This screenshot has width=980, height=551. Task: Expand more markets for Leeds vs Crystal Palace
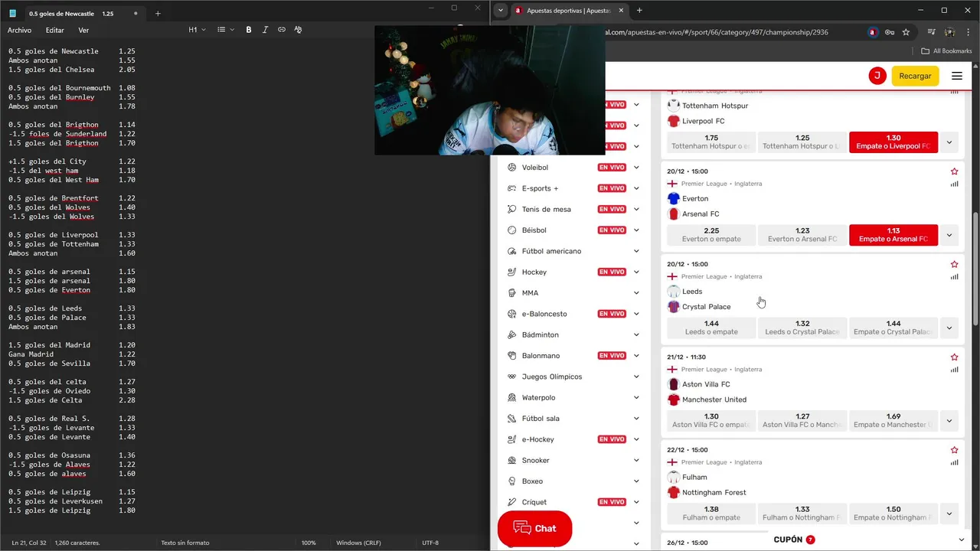[949, 328]
